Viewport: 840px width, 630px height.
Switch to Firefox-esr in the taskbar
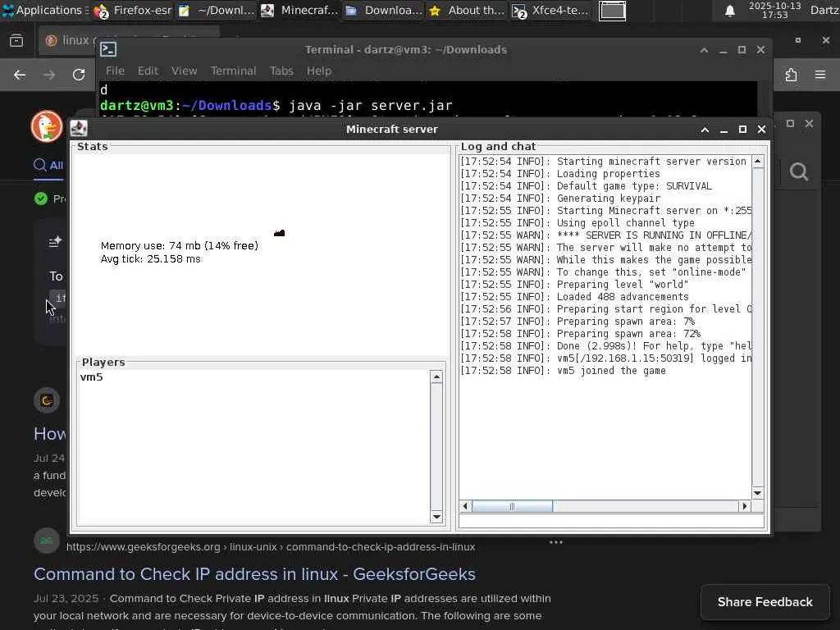click(x=133, y=10)
